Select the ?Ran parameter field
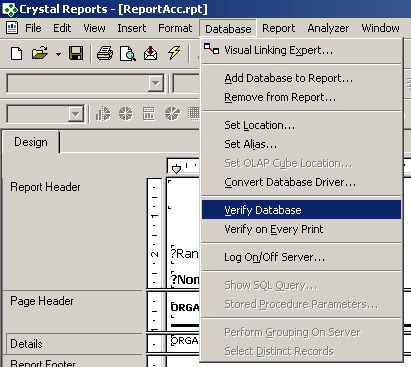The width and height of the screenshot is (411, 367). 185,254
